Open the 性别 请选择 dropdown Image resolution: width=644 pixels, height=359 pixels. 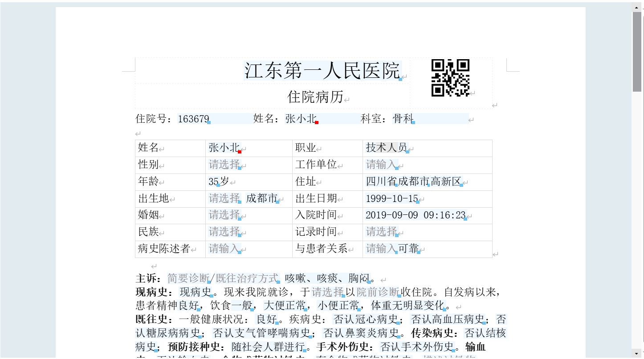point(224,165)
